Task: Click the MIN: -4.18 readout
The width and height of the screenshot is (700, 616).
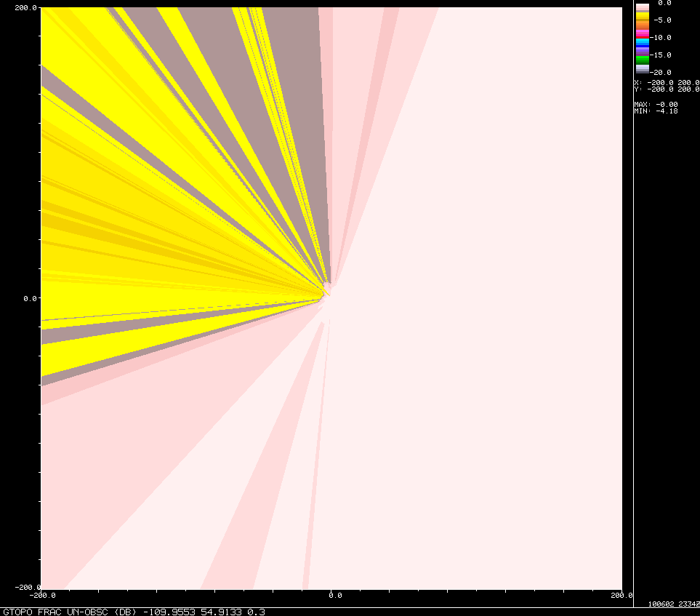Action: 656,111
